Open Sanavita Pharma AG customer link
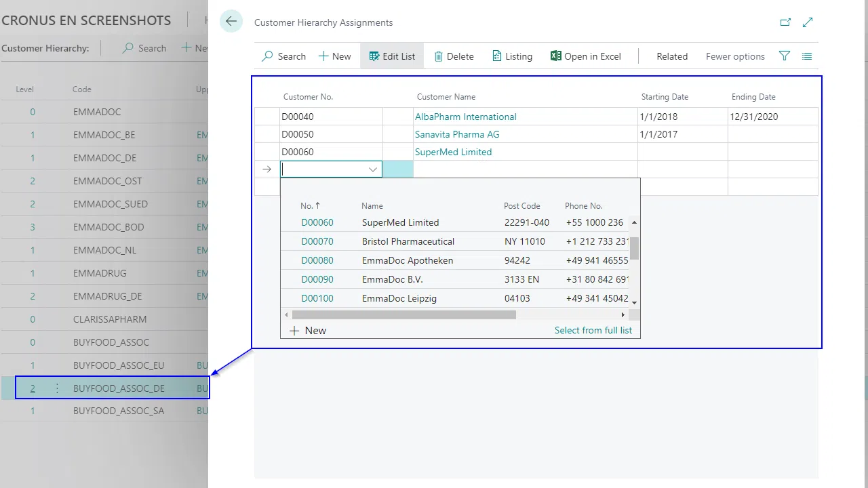The image size is (868, 488). 457,134
